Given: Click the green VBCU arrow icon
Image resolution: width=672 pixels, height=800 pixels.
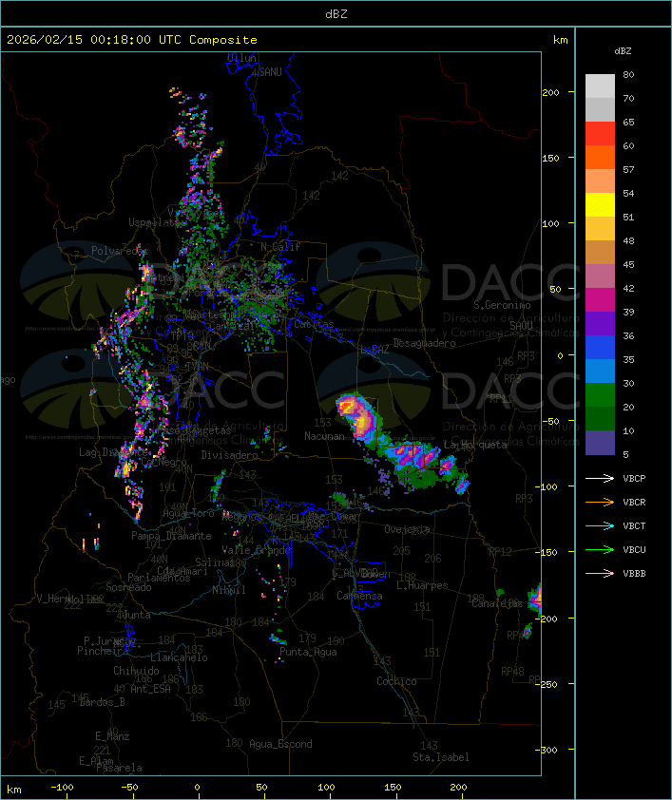Looking at the screenshot, I should [600, 549].
